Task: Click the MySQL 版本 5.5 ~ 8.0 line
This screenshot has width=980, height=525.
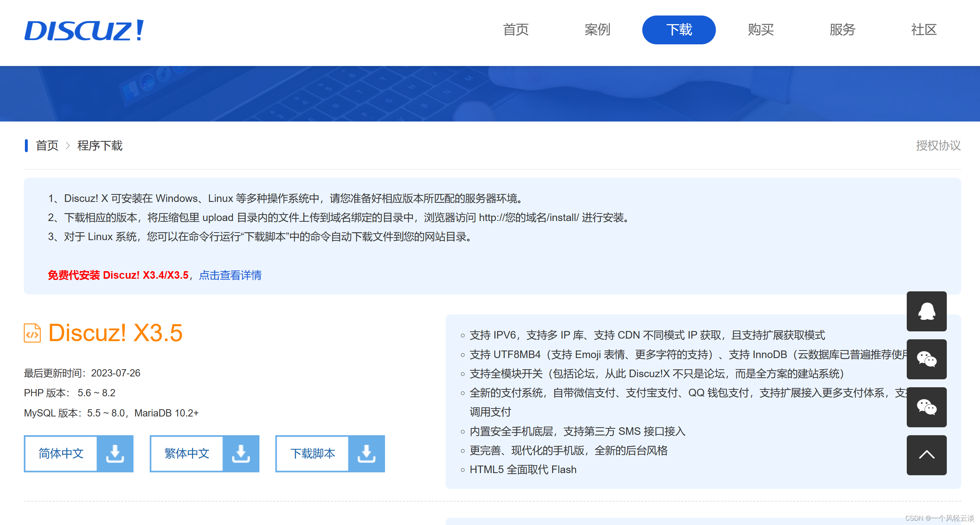Action: (111, 413)
